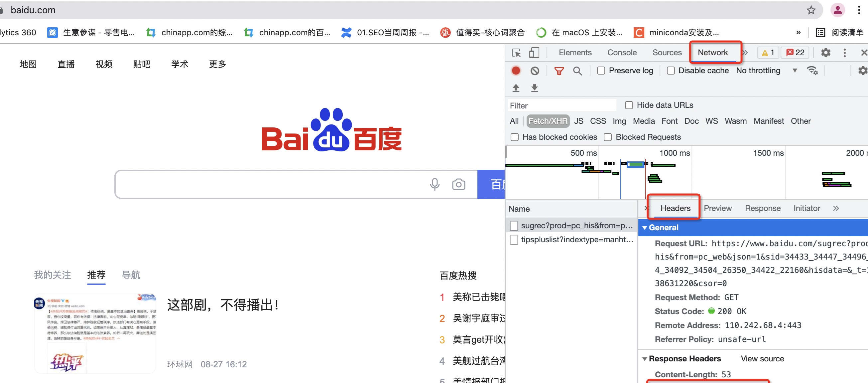Toggle the device toolbar icon
Viewport: 868px width, 383px height.
534,53
